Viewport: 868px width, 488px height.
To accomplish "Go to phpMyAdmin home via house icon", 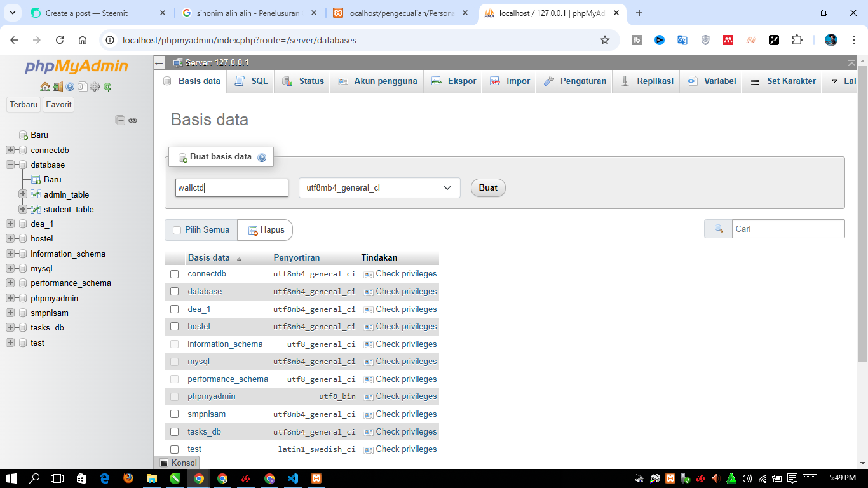I will coord(44,87).
